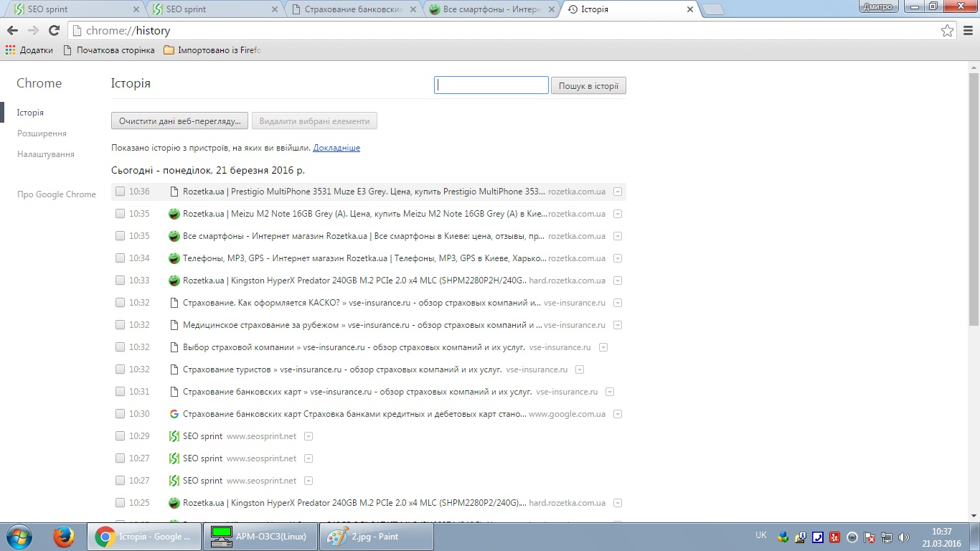Click the Rozetka favicon in the 10:34 row
The height and width of the screenshot is (551, 980).
[x=174, y=258]
